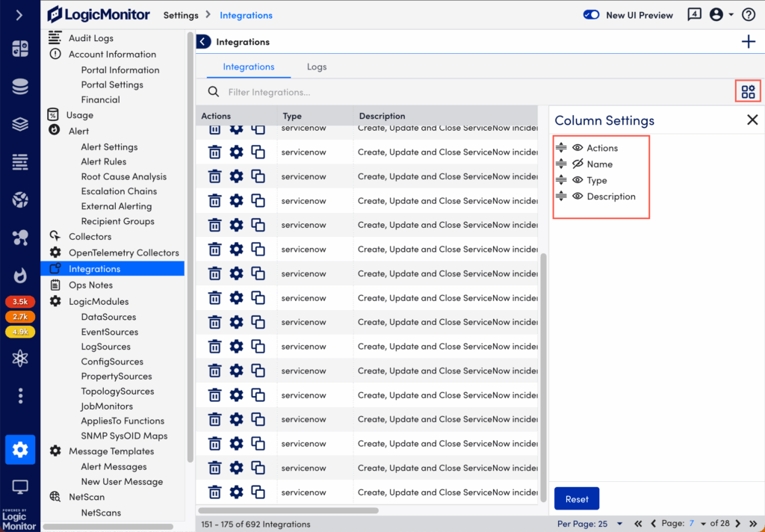This screenshot has height=532, width=765.
Task: Toggle the New UI Preview switch
Action: 591,15
